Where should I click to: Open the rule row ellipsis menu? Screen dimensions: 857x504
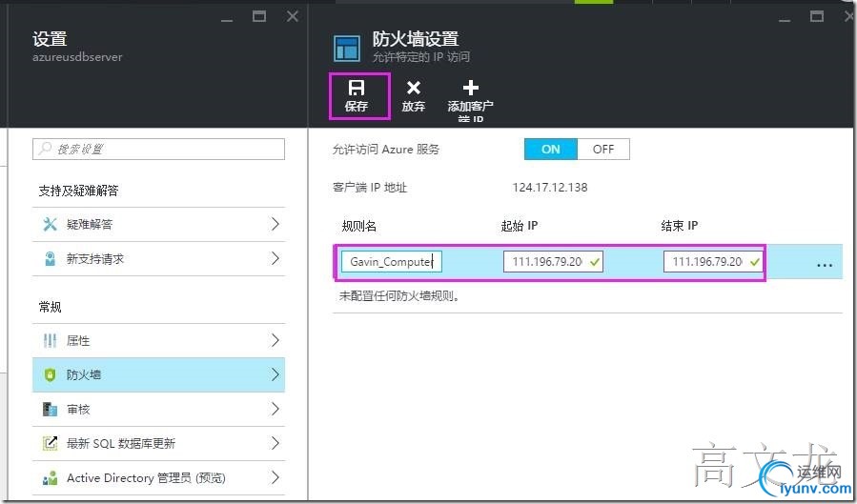click(x=825, y=265)
